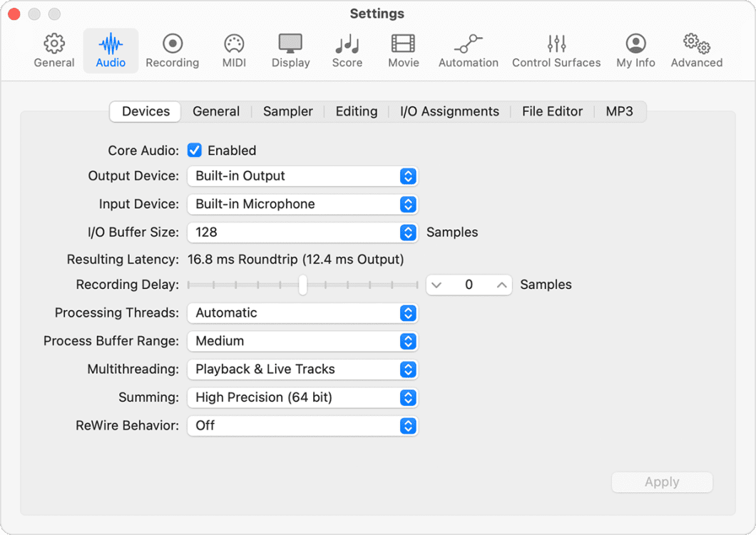Open the Score settings icon
756x535 pixels.
(x=347, y=50)
